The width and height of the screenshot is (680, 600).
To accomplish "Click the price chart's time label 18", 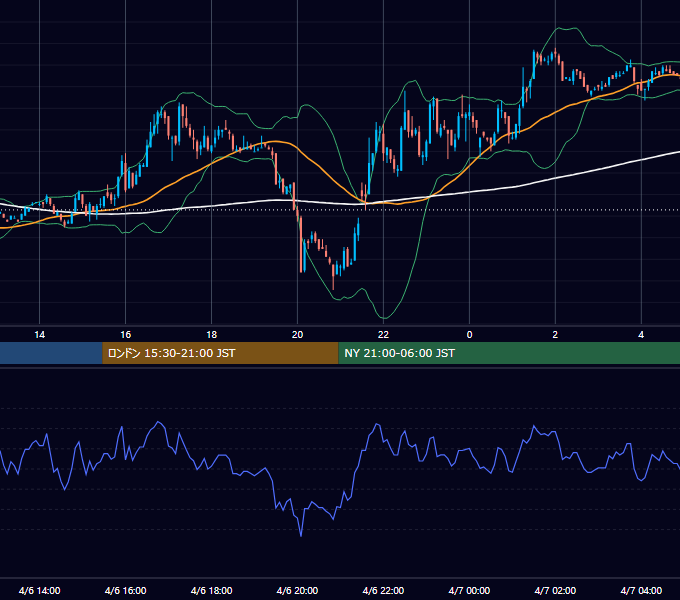I will pyautogui.click(x=211, y=335).
